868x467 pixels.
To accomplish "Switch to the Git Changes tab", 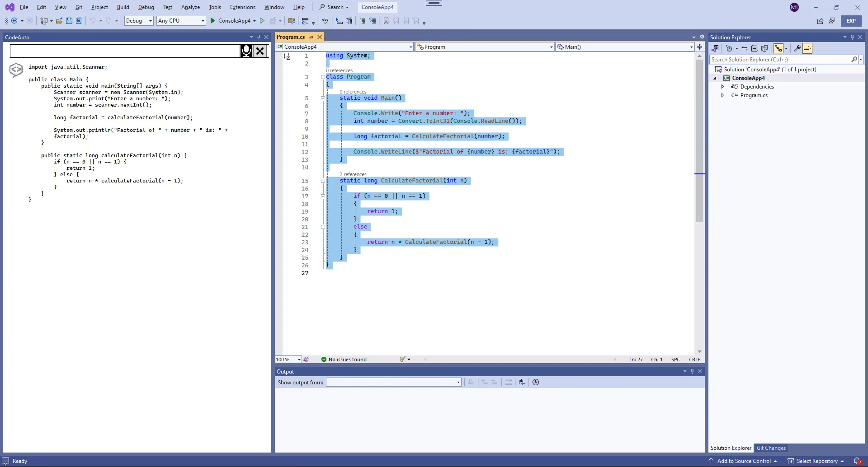I will pyautogui.click(x=771, y=448).
